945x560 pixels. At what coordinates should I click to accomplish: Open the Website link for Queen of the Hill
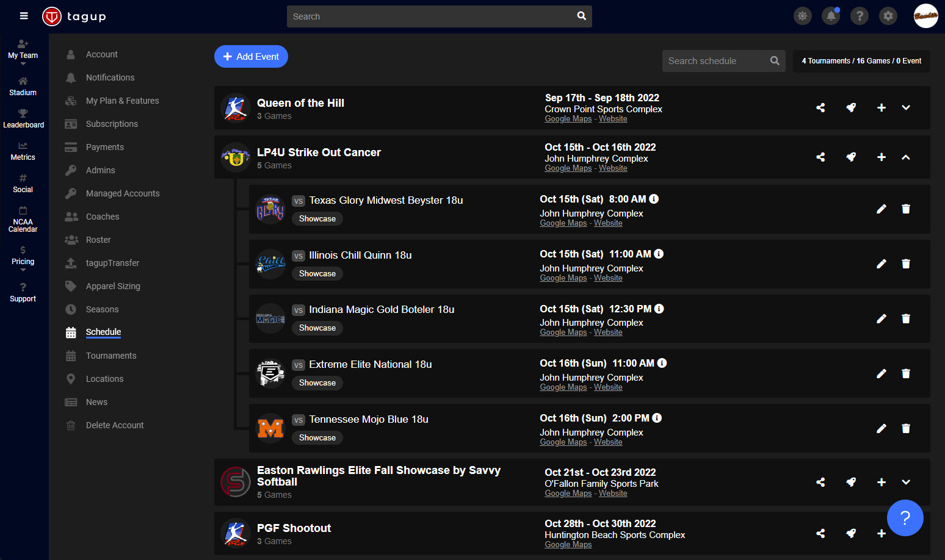pos(612,118)
